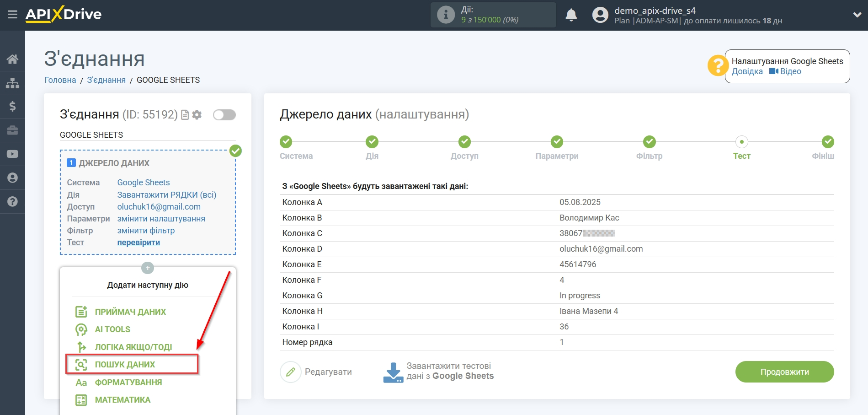Image resolution: width=868 pixels, height=415 pixels.
Task: Open the profile sidebar icon
Action: 12,178
